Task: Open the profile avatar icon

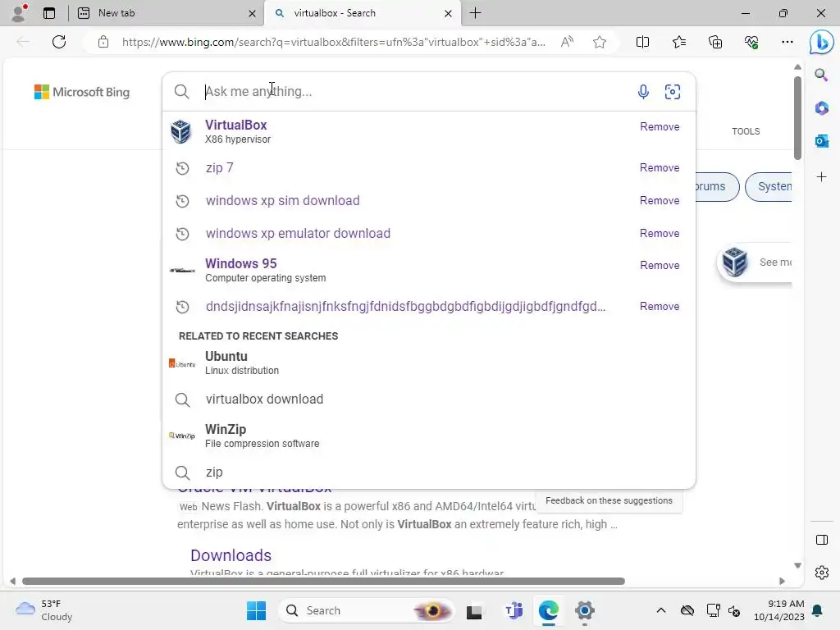Action: pos(19,13)
